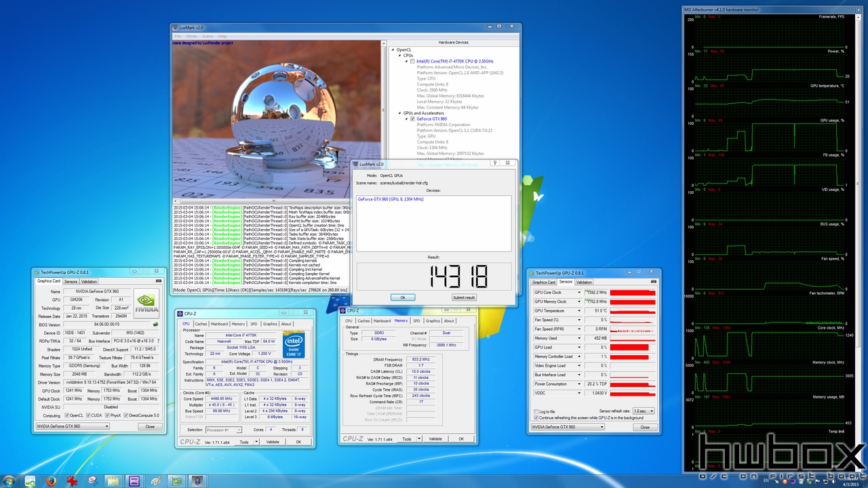Switch to SPD tab in CPU-Z Memory window
This screenshot has height=488, width=868.
(x=417, y=321)
